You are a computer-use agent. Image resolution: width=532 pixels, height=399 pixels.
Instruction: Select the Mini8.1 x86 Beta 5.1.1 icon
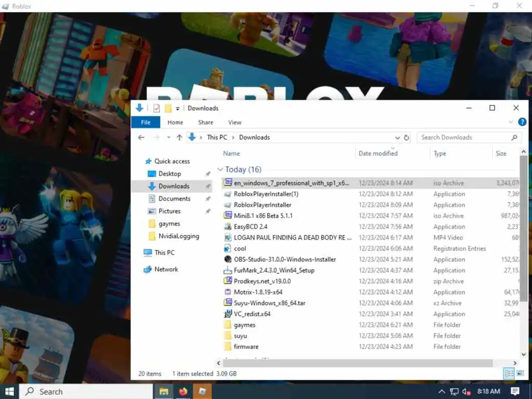point(228,216)
